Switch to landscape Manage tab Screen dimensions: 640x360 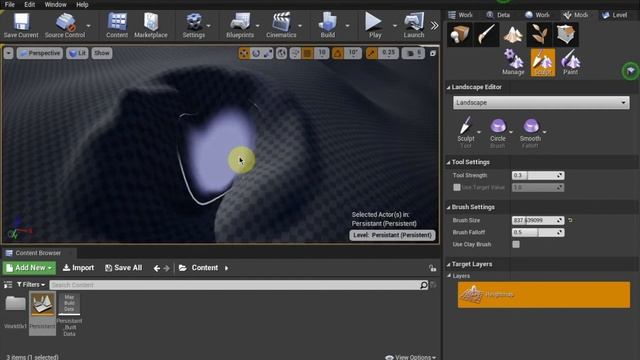pyautogui.click(x=513, y=62)
